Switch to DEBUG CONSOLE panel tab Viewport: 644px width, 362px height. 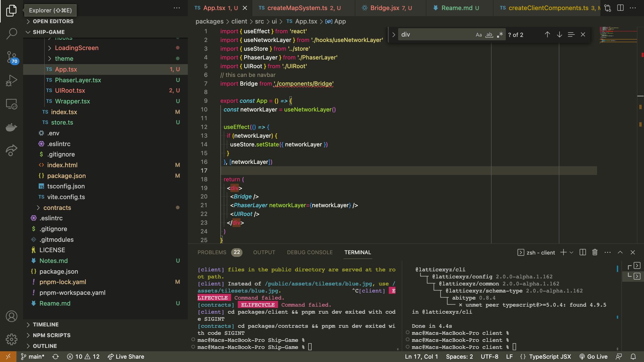(310, 252)
